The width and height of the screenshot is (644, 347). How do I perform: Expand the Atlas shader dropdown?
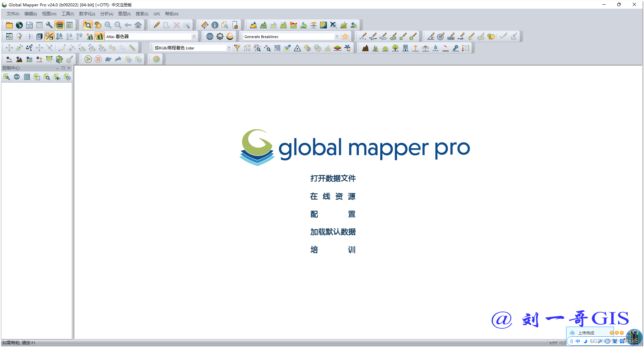click(x=194, y=36)
